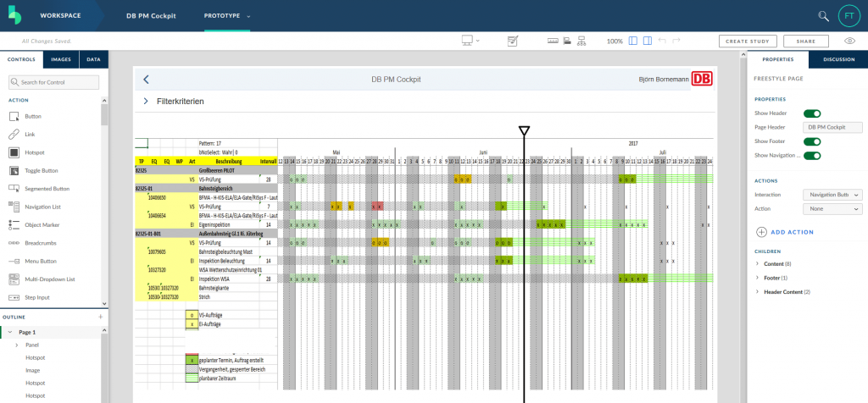Turn off Show Navigation switch
Viewport: 868px width, 403px height.
(x=812, y=156)
